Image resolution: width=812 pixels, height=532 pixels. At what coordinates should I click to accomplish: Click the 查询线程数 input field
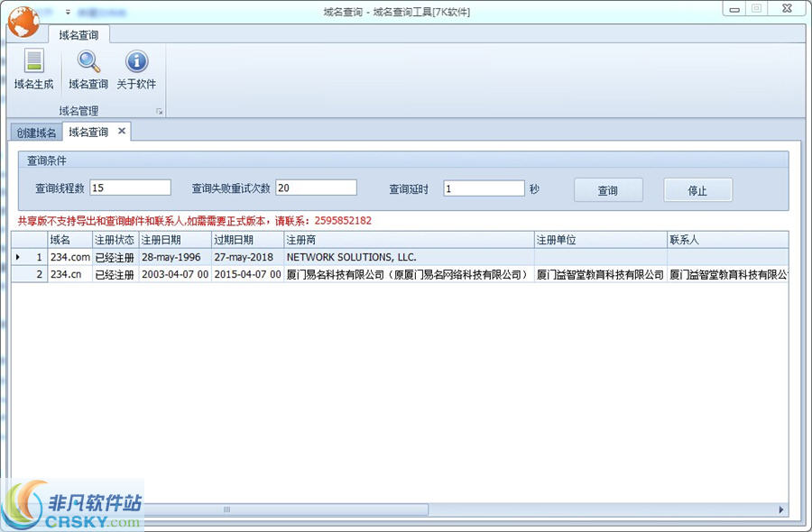click(x=131, y=187)
